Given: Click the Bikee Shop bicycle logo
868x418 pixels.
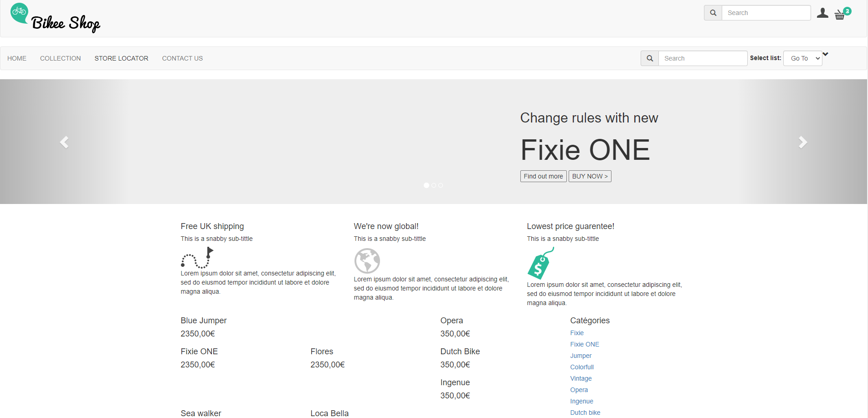Looking at the screenshot, I should 20,12.
